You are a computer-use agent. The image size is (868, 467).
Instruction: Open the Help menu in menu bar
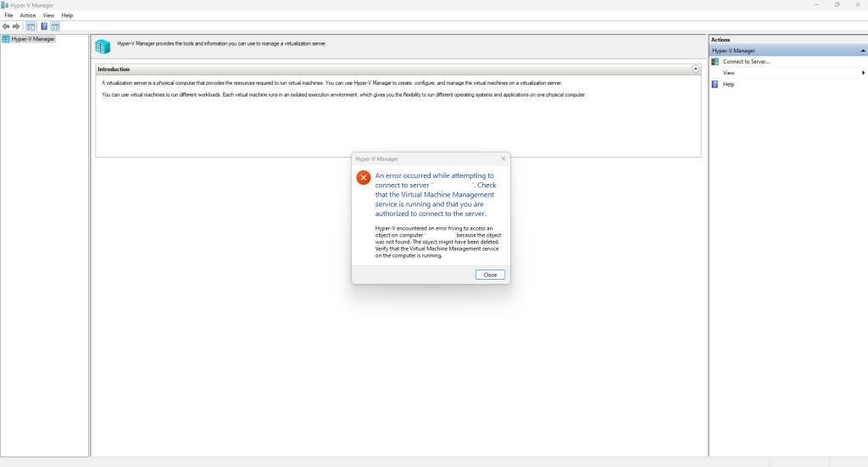pyautogui.click(x=67, y=15)
